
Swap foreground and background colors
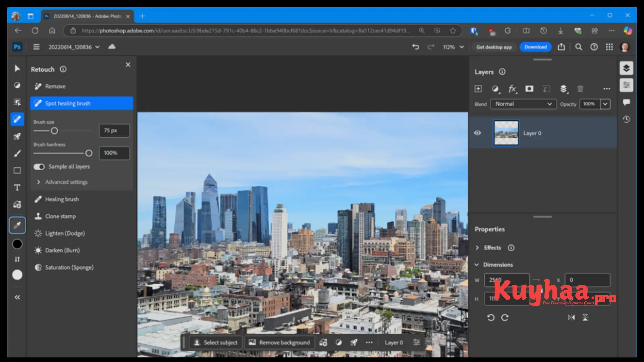[x=17, y=259]
